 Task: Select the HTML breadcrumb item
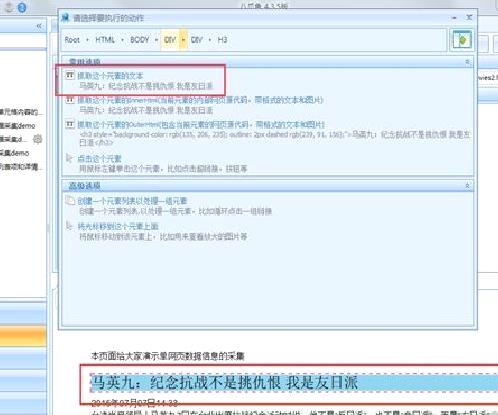pos(105,40)
